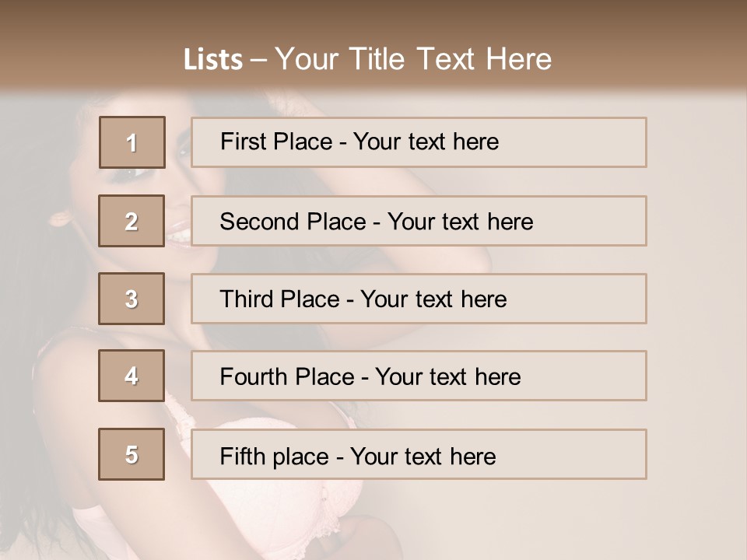Screen dimensions: 747x560
Task: Click 'Your Title Text Here' in the heading
Action: pos(413,59)
